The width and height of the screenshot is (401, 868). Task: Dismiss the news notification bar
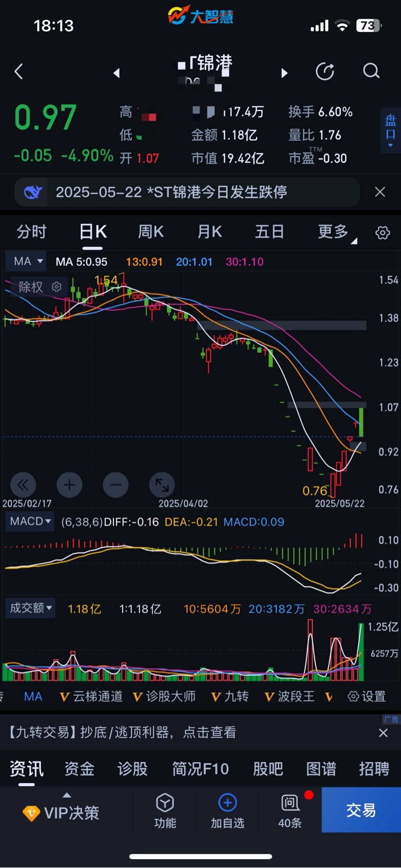pyautogui.click(x=380, y=192)
